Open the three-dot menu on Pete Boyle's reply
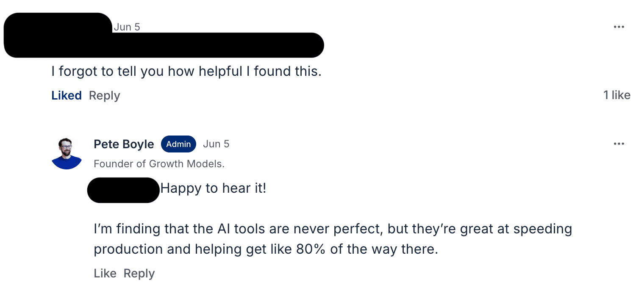The image size is (644, 299). click(x=619, y=144)
